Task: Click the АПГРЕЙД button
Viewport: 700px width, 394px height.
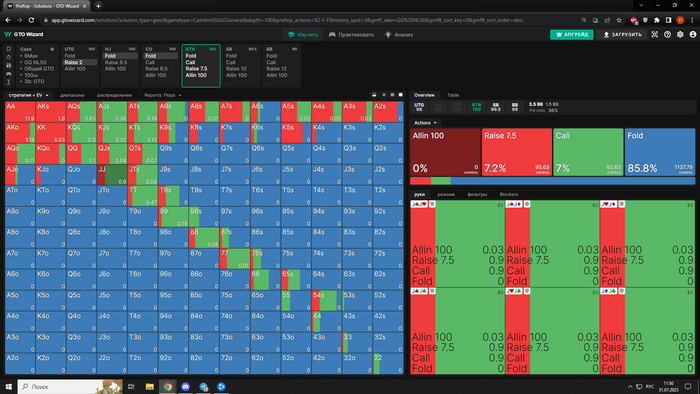Action: click(571, 34)
